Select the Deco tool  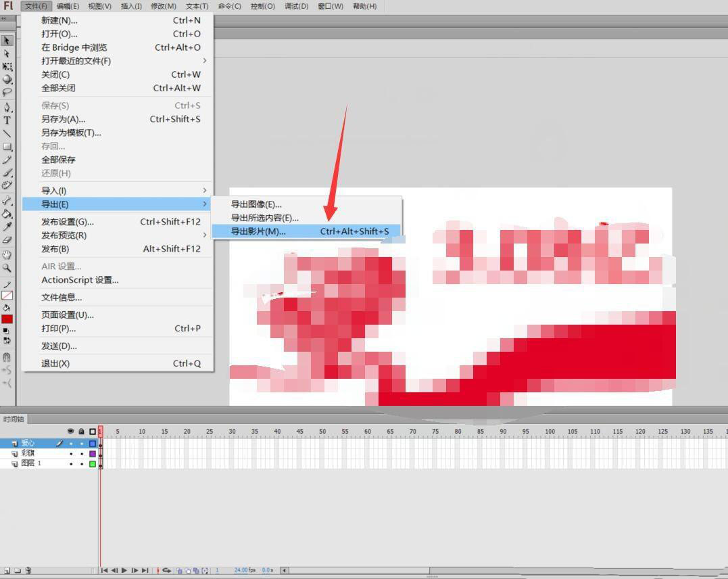(x=7, y=185)
